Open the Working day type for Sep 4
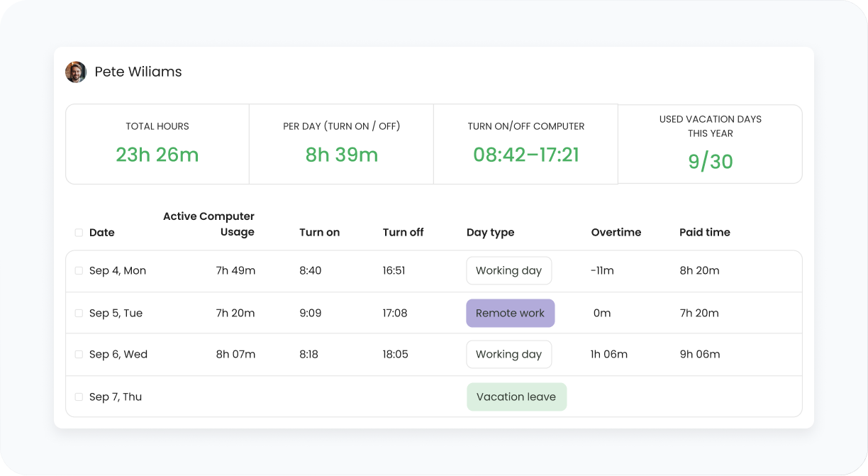The image size is (868, 476). click(x=508, y=270)
